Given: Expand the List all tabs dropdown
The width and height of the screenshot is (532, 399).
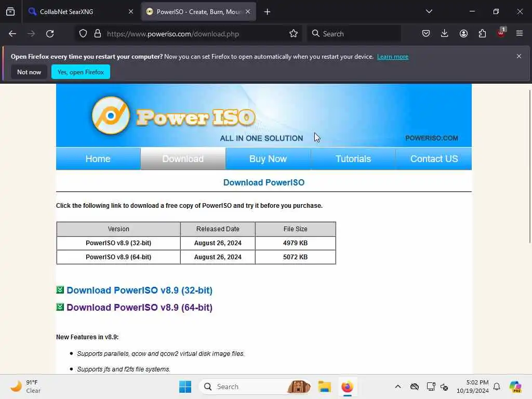Looking at the screenshot, I should click(429, 11).
